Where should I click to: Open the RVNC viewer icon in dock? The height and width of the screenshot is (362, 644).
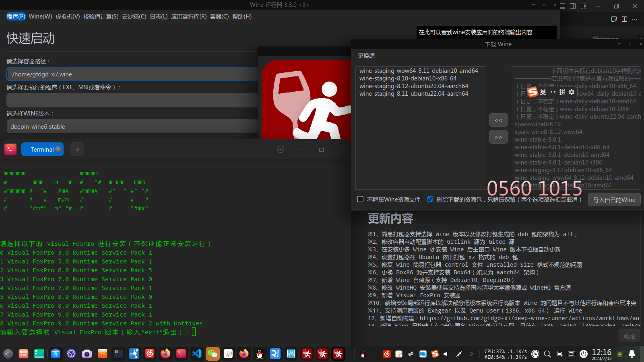tap(275, 354)
